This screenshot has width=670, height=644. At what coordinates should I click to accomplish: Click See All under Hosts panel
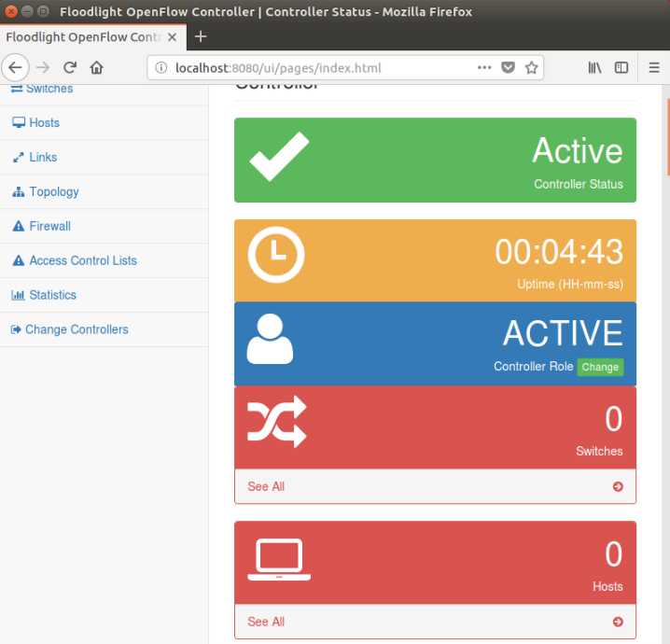266,622
